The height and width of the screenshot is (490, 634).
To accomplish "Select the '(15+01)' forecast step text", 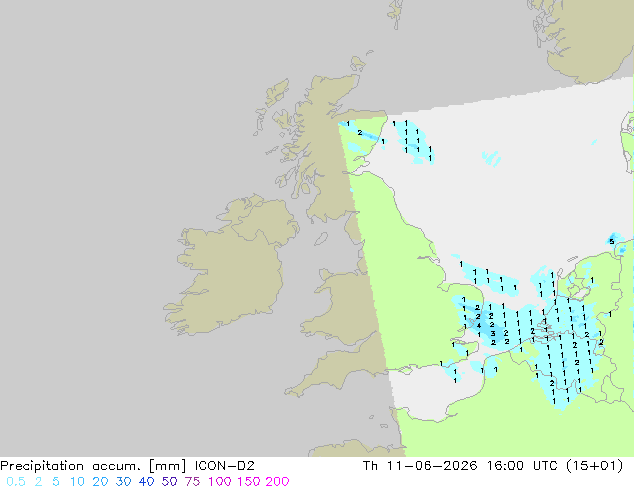I will pyautogui.click(x=594, y=466).
